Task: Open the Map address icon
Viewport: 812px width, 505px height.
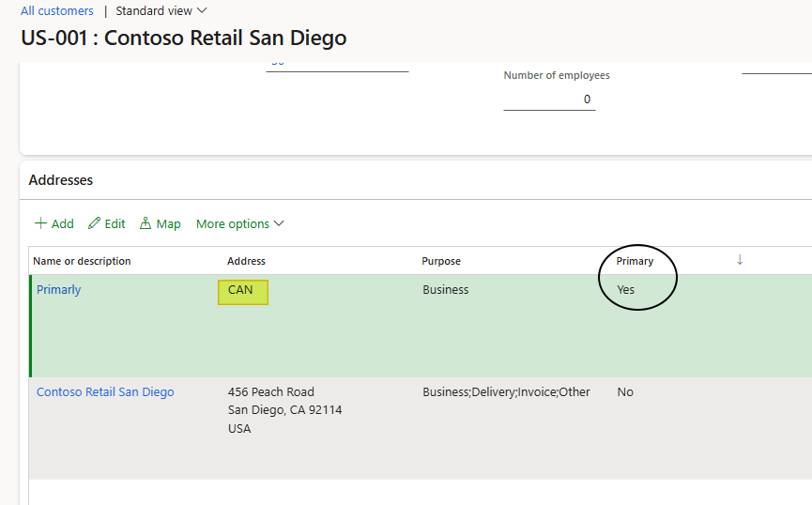Action: point(146,223)
